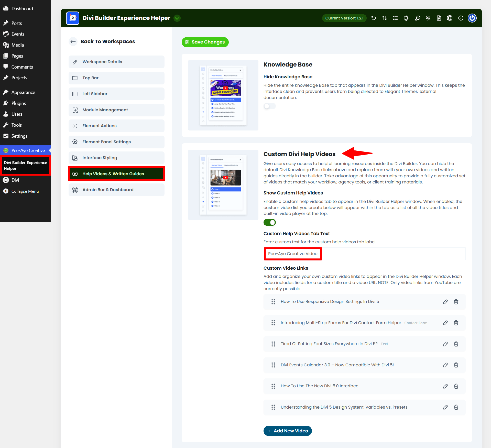Screen dimensions: 491x448
Task: Select Help Videos & Written Guides section
Action: point(116,174)
